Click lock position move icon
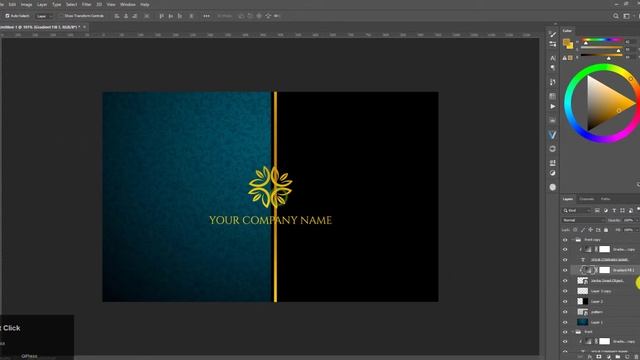The image size is (640, 360). coord(591,230)
